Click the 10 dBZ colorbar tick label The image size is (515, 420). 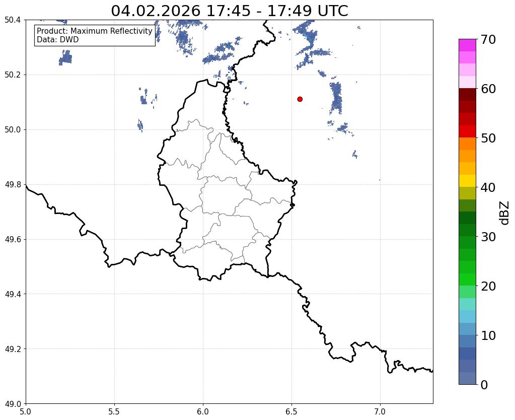[x=488, y=335]
